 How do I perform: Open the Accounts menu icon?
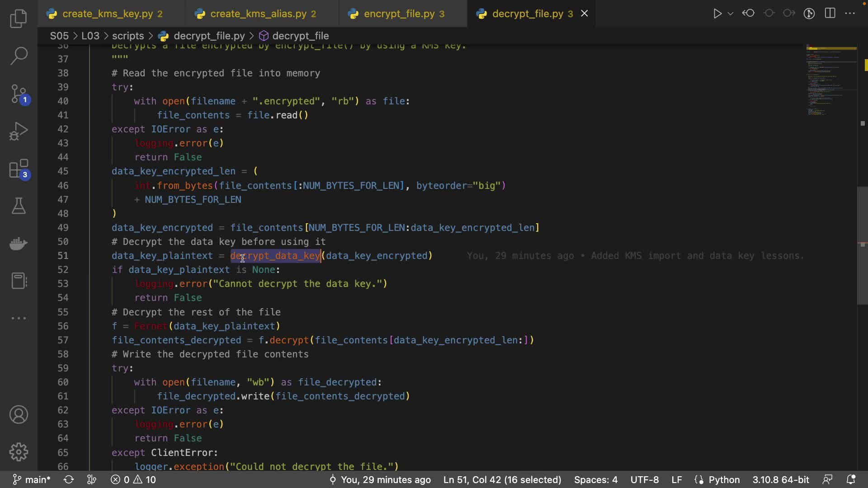click(x=19, y=414)
